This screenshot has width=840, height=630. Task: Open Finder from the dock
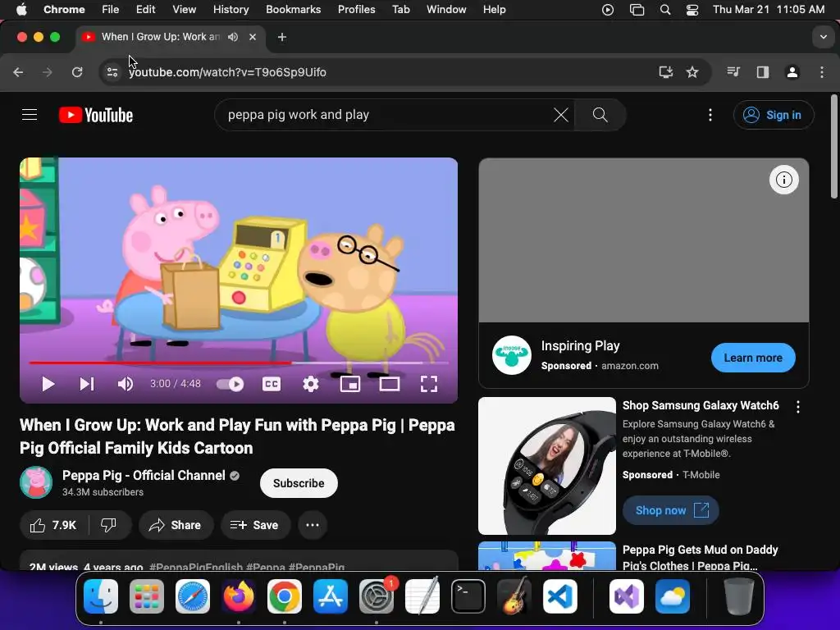[101, 596]
